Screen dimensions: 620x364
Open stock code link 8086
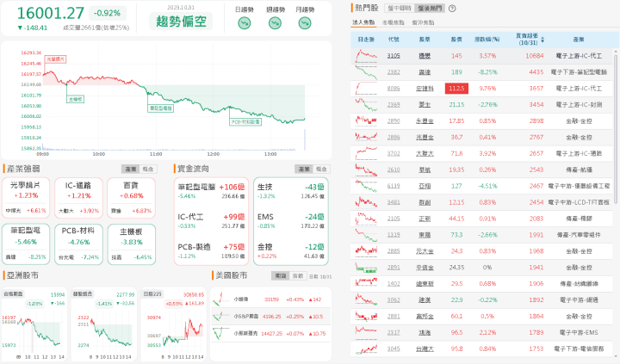coord(394,88)
